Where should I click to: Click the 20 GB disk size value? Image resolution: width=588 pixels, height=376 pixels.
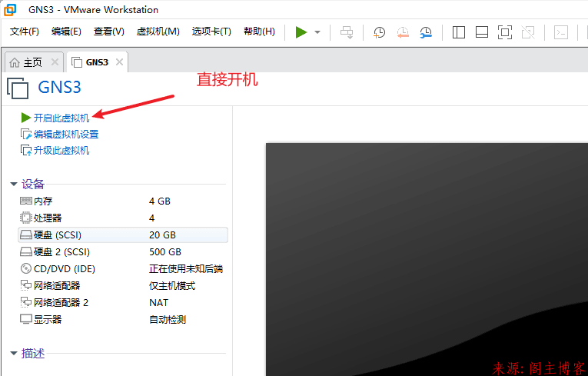tap(162, 235)
